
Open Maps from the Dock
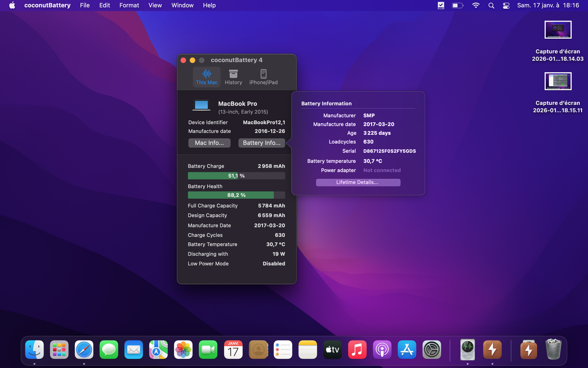[158, 350]
